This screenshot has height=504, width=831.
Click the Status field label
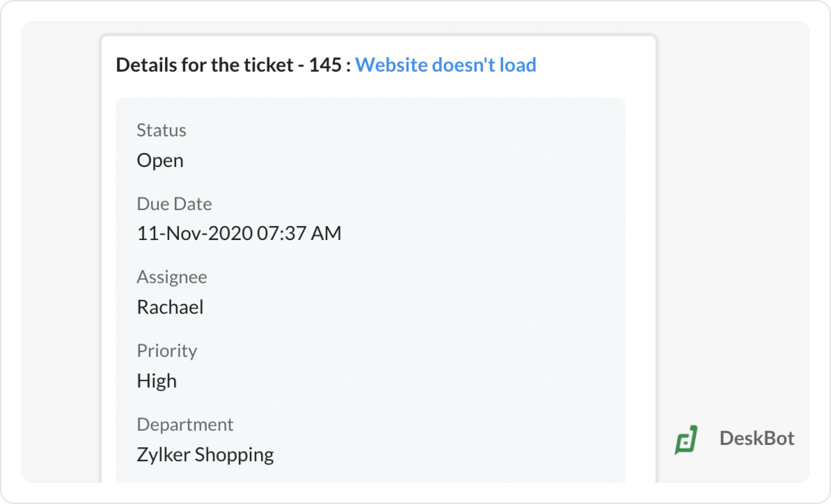161,131
